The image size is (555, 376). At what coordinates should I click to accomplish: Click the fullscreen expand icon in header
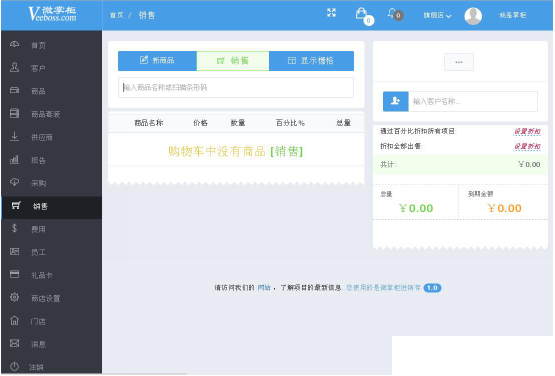pos(331,13)
